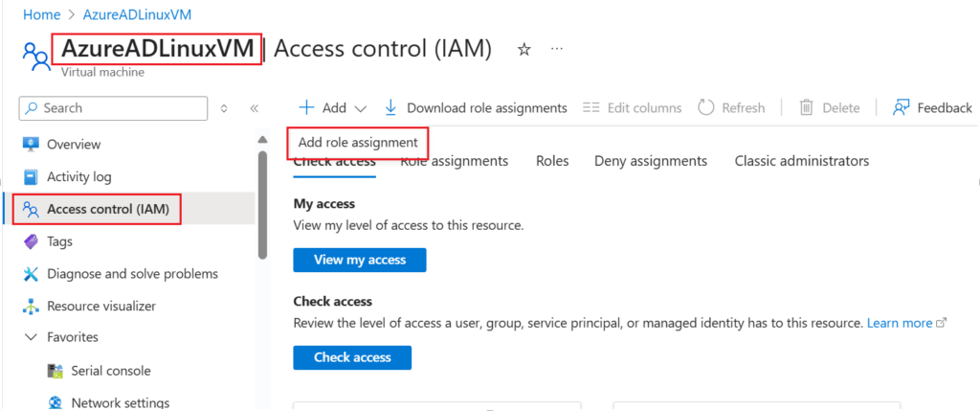Open Resource visualizer sidebar item

point(101,307)
